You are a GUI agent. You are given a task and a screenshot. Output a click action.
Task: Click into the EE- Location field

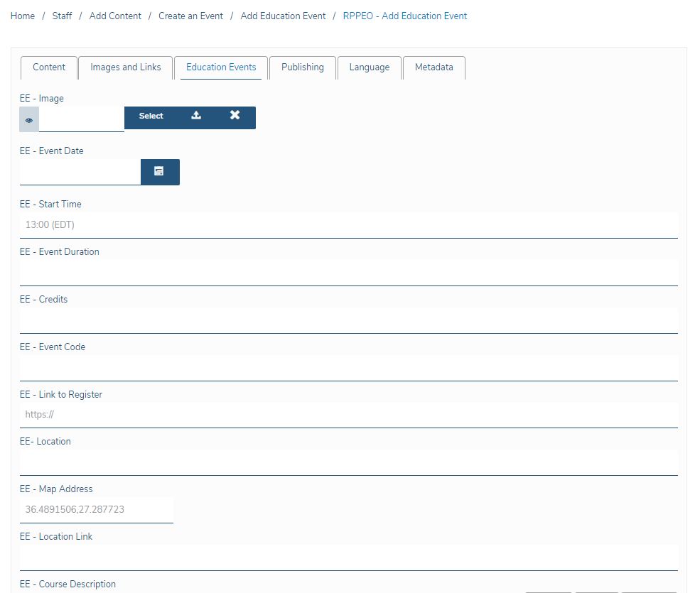point(349,463)
